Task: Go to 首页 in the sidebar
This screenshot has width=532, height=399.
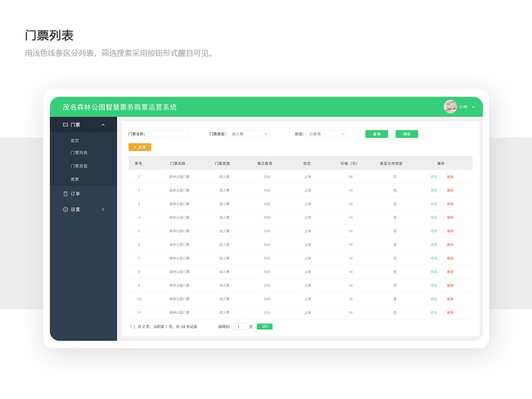Action: (x=74, y=140)
